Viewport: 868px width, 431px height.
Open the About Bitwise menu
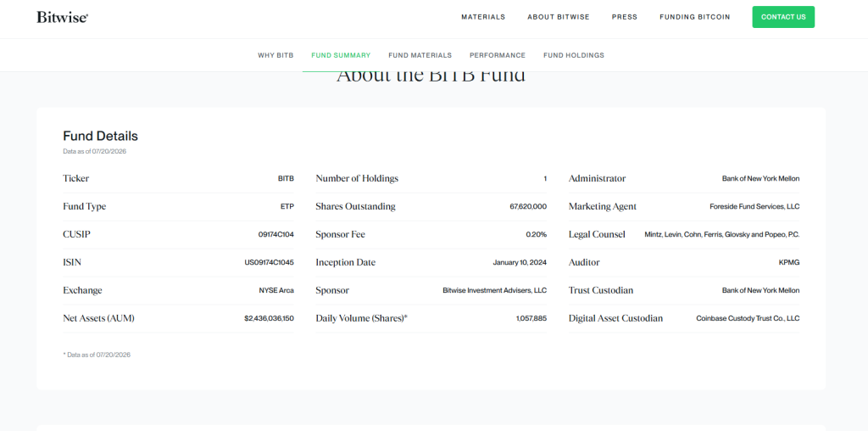[x=559, y=17]
